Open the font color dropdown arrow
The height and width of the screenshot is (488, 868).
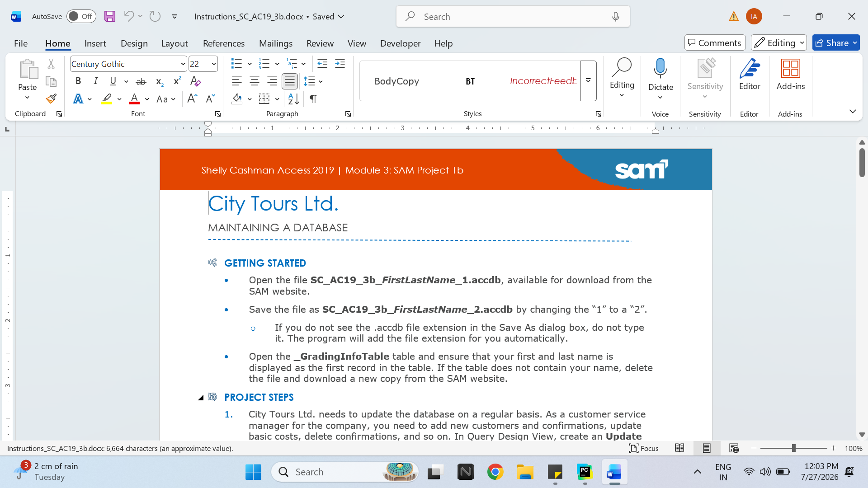pyautogui.click(x=147, y=99)
